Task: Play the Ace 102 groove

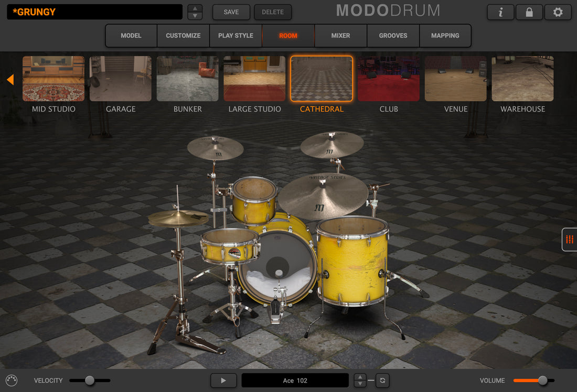Action: click(223, 380)
